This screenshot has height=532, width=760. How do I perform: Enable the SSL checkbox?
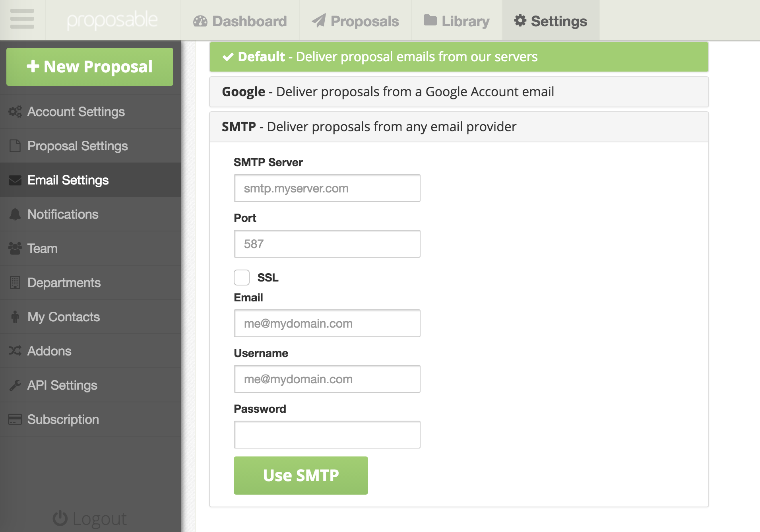pos(242,278)
